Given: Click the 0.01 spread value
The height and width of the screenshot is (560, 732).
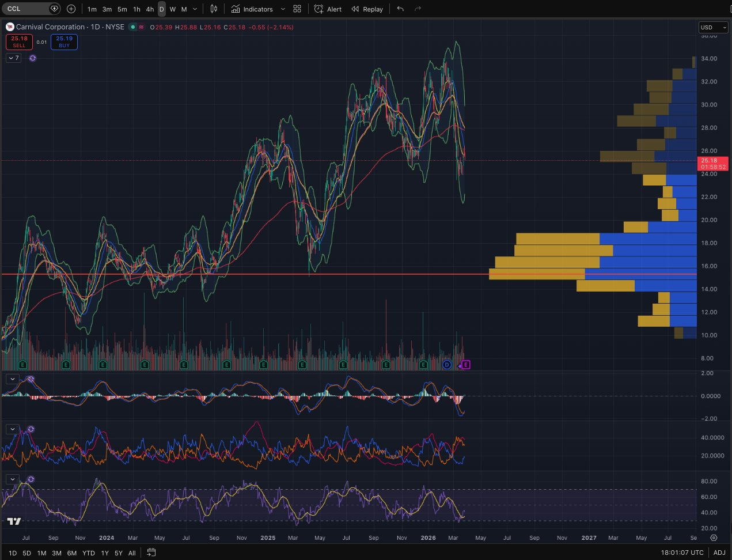Looking at the screenshot, I should coord(41,42).
